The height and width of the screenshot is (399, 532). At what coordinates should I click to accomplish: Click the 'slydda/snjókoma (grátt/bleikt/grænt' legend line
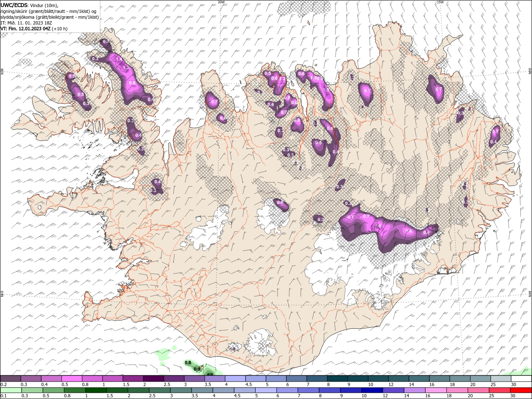[x=49, y=17]
